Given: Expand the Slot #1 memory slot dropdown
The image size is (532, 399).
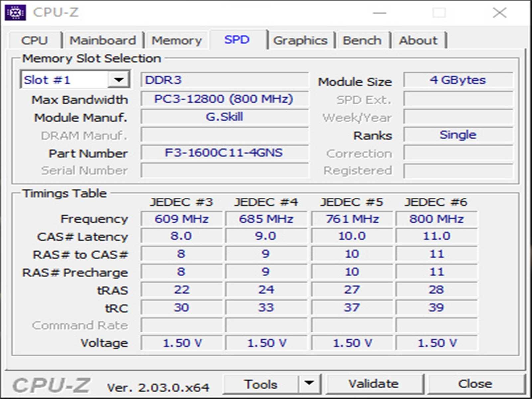Looking at the screenshot, I should click(119, 80).
